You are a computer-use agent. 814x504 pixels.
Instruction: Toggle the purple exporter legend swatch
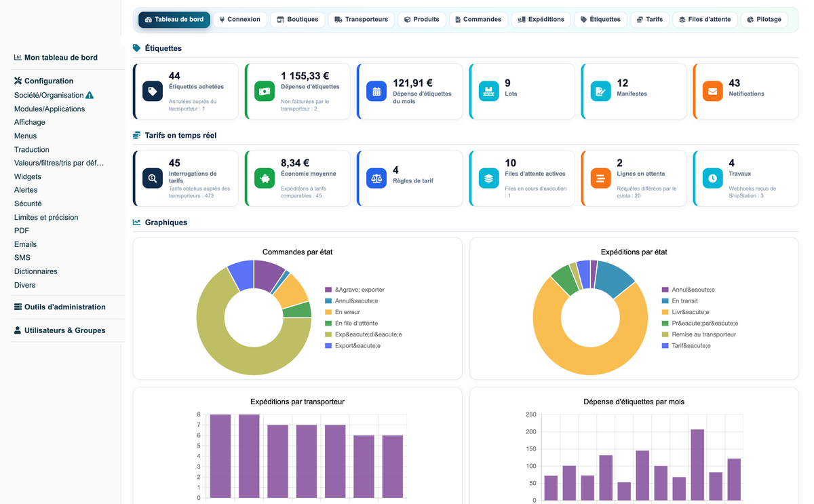328,290
